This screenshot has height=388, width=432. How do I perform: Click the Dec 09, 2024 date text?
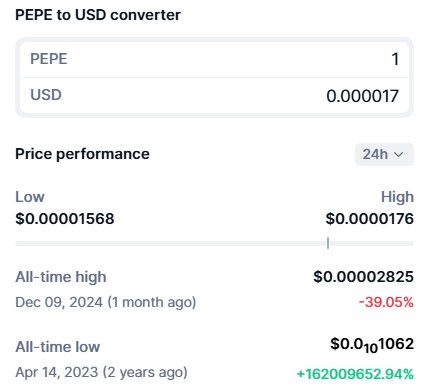click(x=59, y=302)
